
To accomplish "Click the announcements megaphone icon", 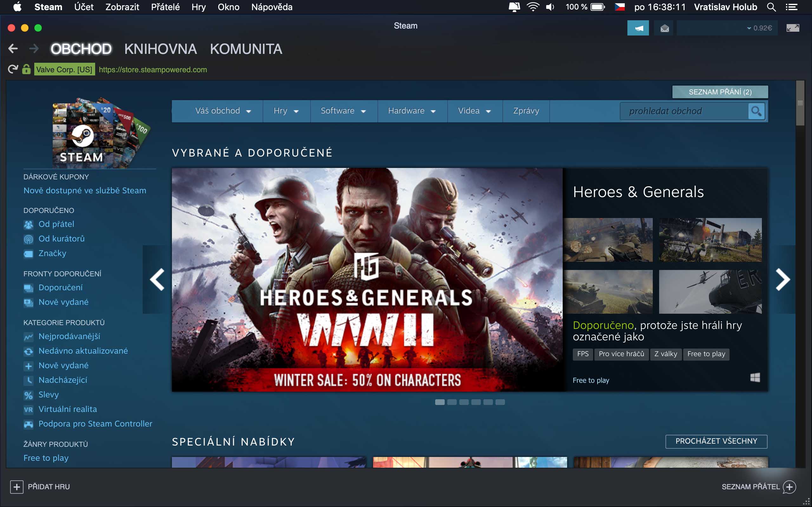I will click(638, 28).
